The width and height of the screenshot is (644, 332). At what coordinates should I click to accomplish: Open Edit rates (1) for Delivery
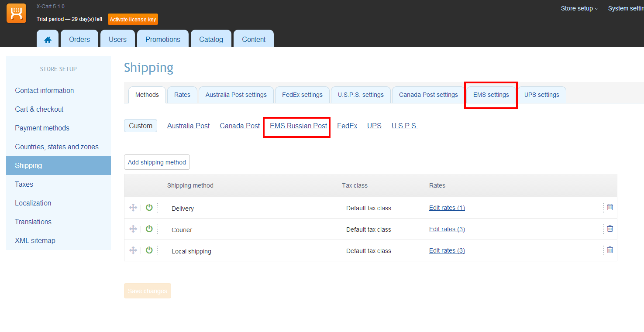[447, 208]
